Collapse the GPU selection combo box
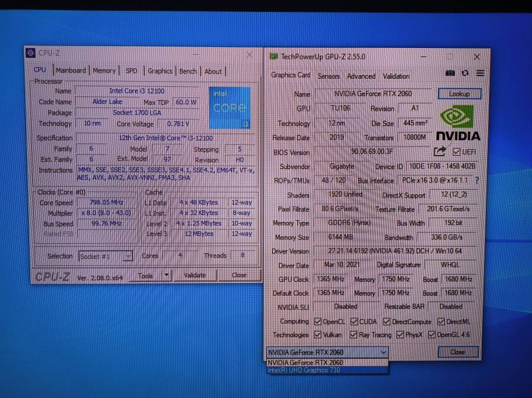This screenshot has width=532, height=398. tap(383, 352)
